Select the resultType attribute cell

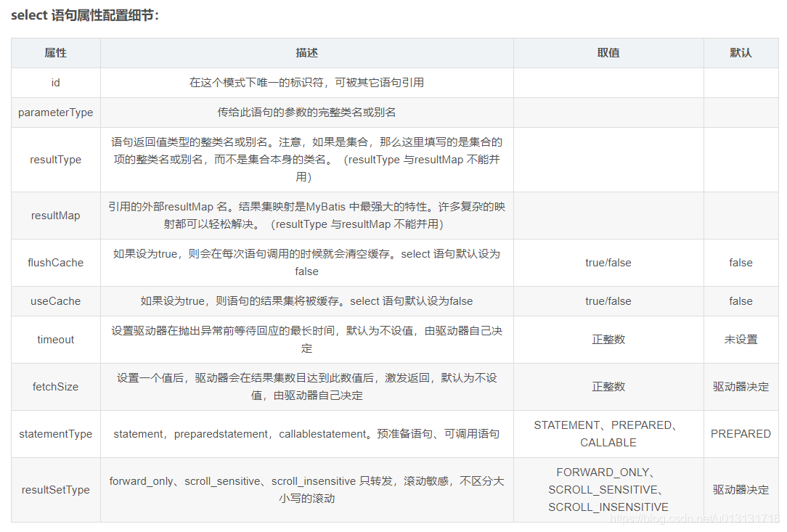click(x=55, y=160)
